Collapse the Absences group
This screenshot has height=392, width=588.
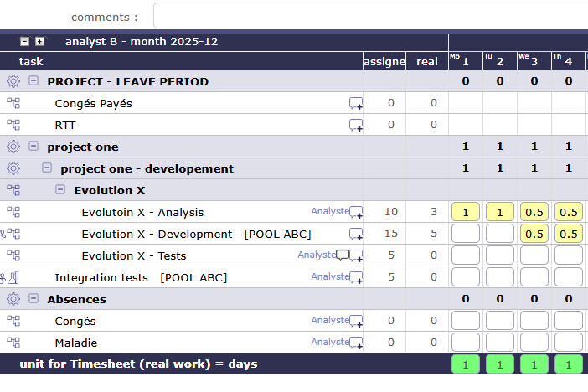click(x=34, y=299)
